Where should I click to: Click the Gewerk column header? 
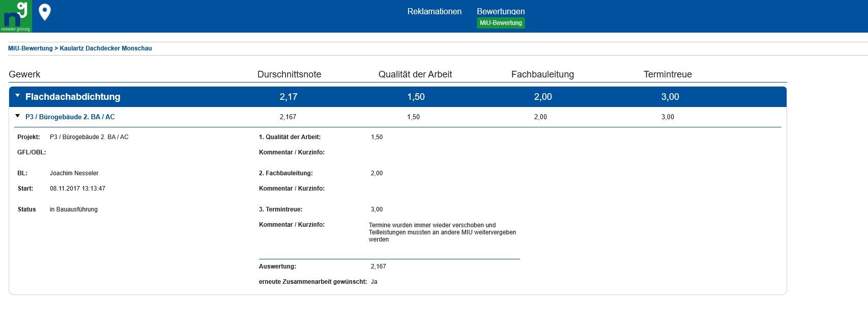pos(24,74)
